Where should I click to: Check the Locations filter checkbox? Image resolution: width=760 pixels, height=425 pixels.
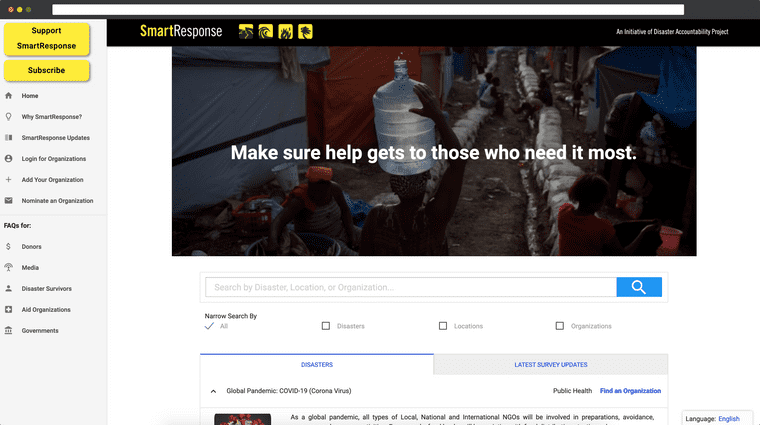pyautogui.click(x=443, y=326)
